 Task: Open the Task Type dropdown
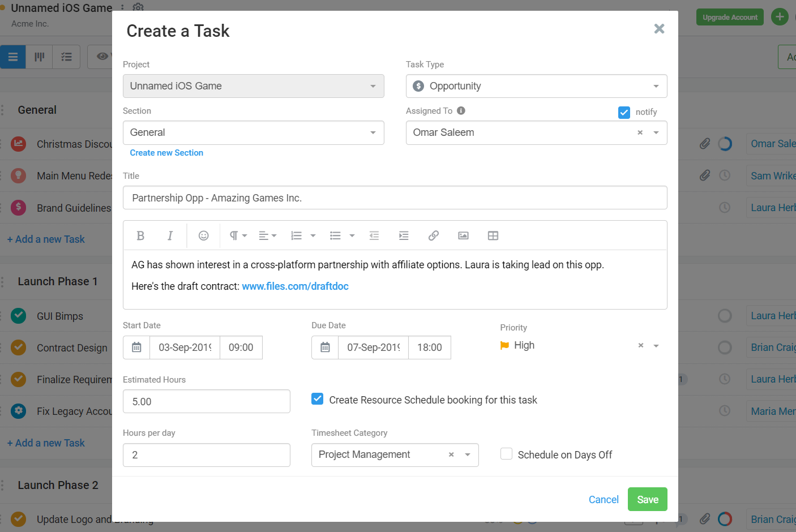point(656,85)
